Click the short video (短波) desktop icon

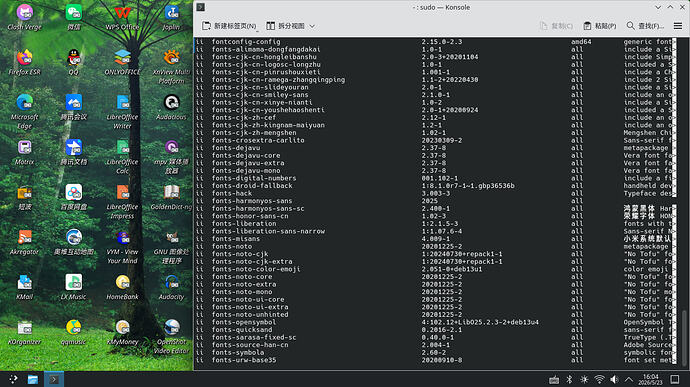click(25, 192)
